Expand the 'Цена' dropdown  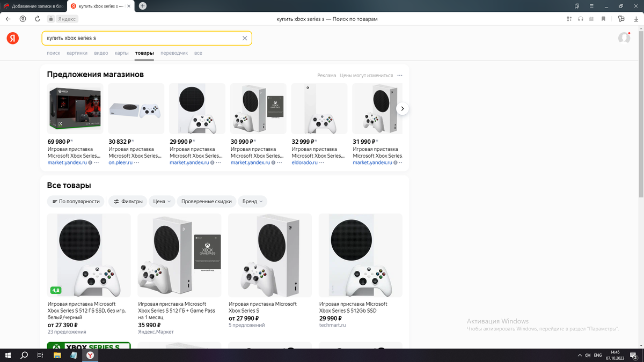click(162, 201)
